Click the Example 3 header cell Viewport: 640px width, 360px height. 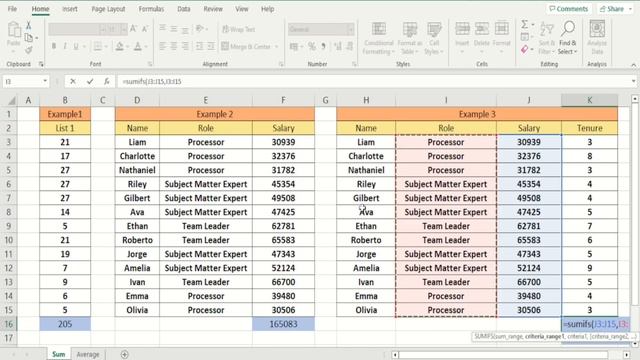(477, 114)
